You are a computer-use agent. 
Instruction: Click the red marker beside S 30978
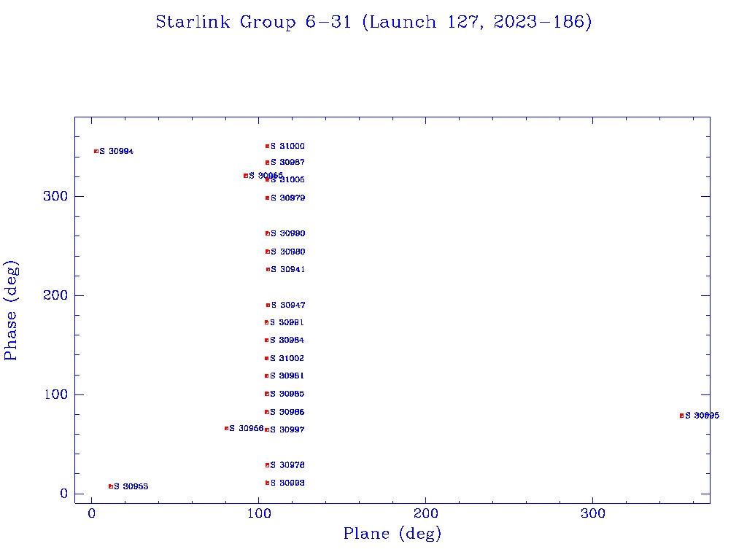coord(267,465)
